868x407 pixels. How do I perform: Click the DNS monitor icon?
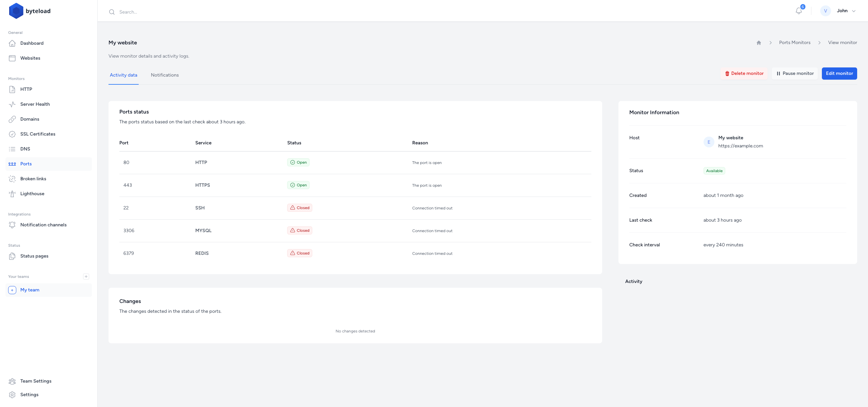click(12, 149)
